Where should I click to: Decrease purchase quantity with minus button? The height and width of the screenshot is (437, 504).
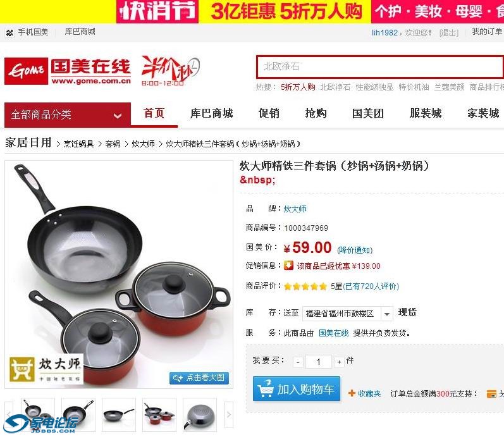pos(298,362)
